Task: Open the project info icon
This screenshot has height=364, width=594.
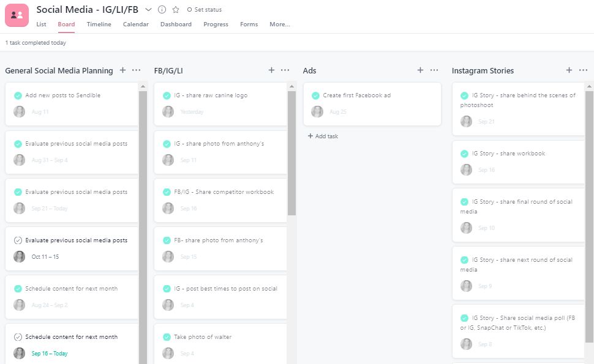Action: click(162, 9)
